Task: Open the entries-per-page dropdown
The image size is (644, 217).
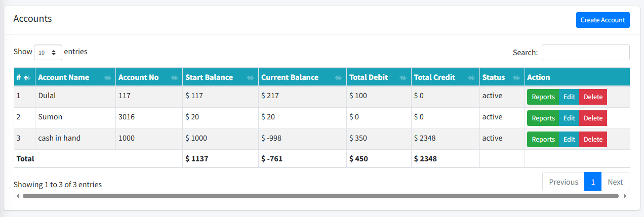Action: coord(48,52)
